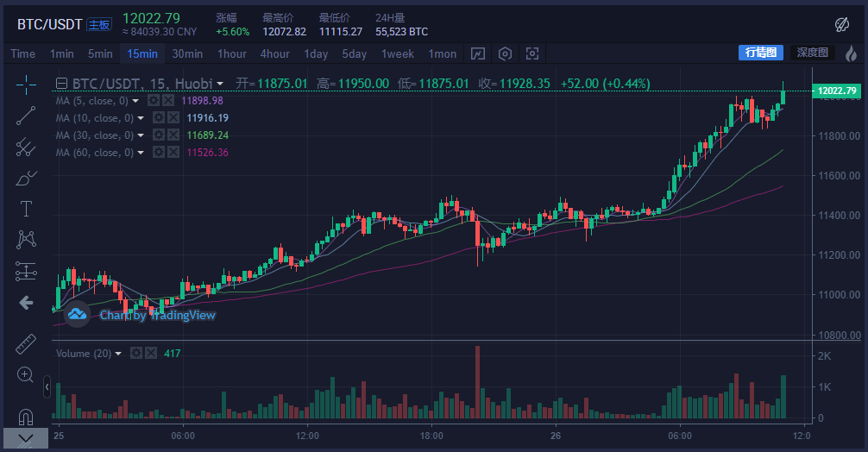Switch to 1mon interval

(443, 53)
